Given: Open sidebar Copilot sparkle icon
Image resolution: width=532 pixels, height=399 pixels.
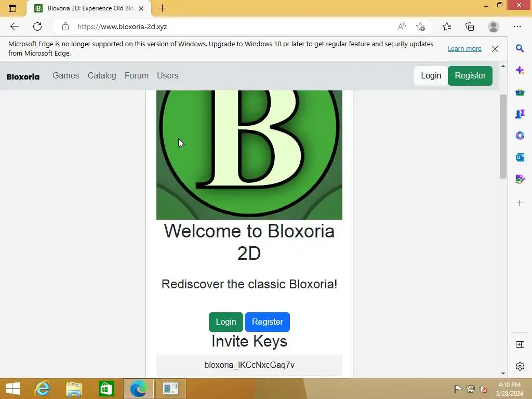Looking at the screenshot, I should click(520, 70).
